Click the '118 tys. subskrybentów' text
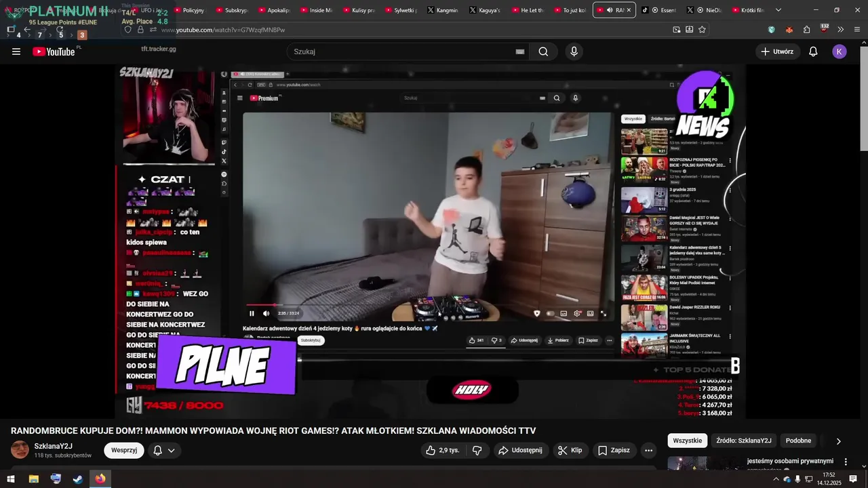This screenshot has height=488, width=868. [x=63, y=455]
